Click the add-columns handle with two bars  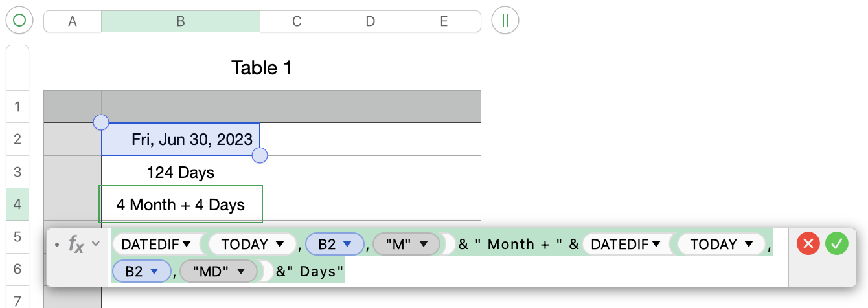pos(505,21)
